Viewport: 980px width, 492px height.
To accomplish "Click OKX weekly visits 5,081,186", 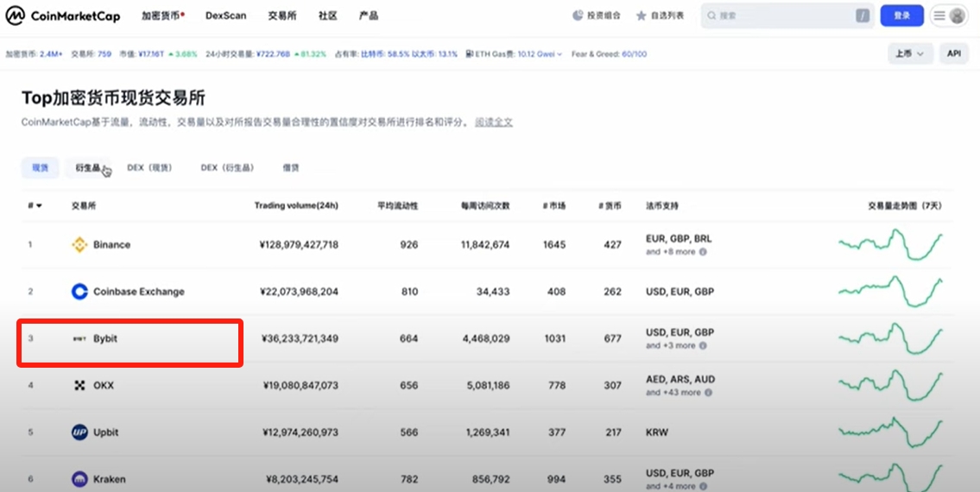I will 488,386.
